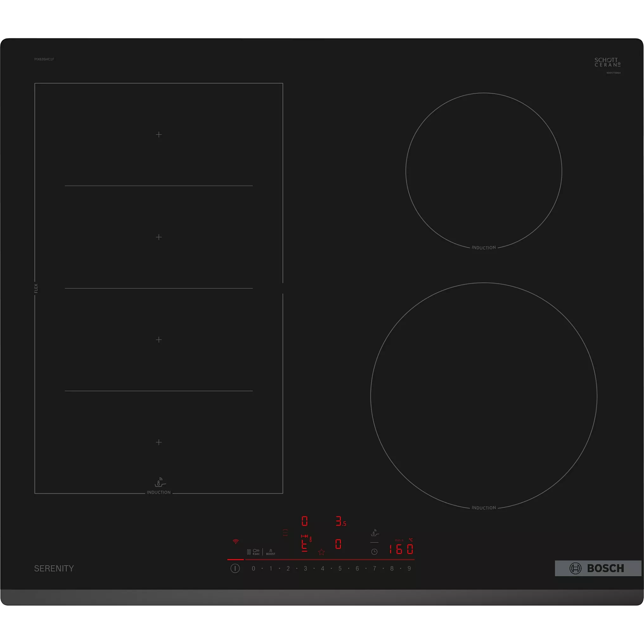644x644 pixels.
Task: Tap the red star favourite icon
Action: (321, 552)
